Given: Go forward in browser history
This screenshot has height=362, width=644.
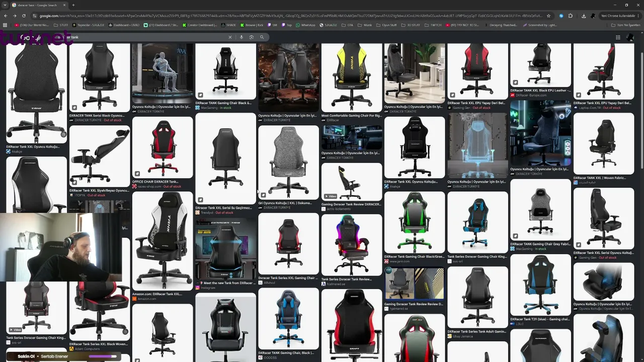Looking at the screenshot, I should tap(15, 16).
